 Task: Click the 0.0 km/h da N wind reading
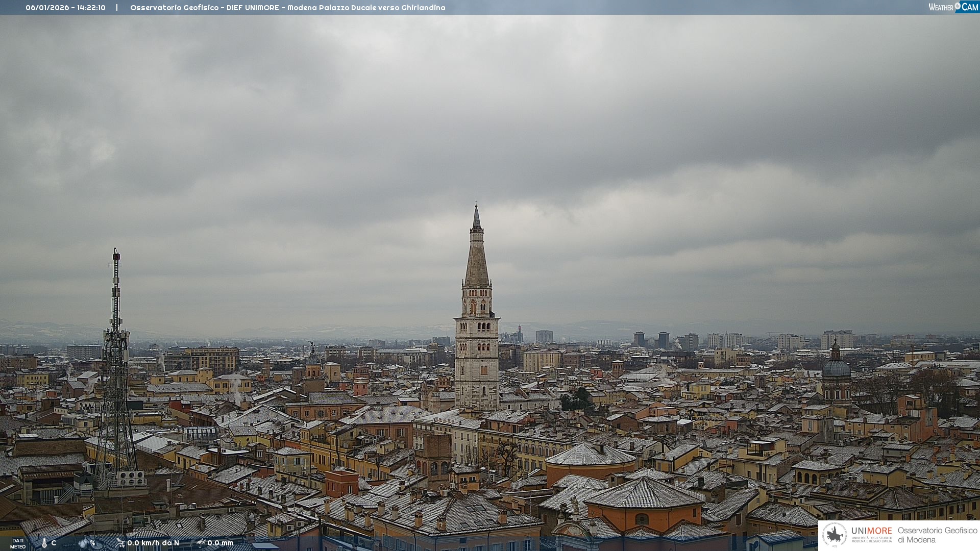(x=153, y=543)
